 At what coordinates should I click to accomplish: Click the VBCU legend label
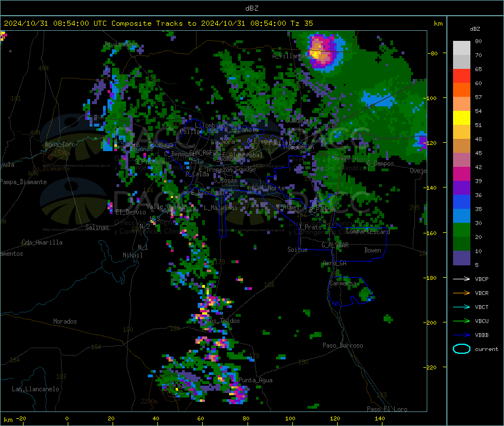[x=482, y=321]
